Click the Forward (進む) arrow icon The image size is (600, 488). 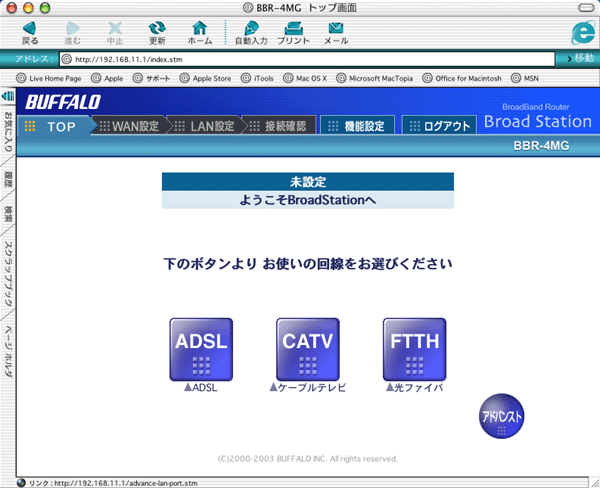click(x=72, y=29)
